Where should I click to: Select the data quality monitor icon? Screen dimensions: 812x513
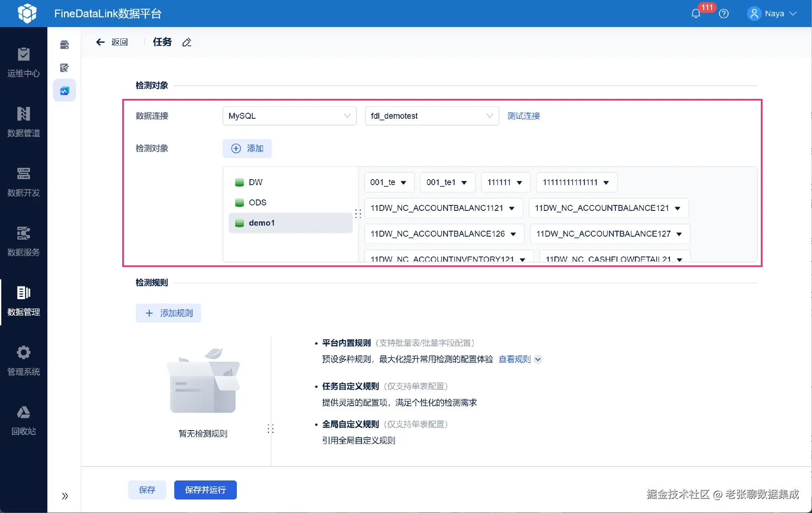click(x=64, y=90)
